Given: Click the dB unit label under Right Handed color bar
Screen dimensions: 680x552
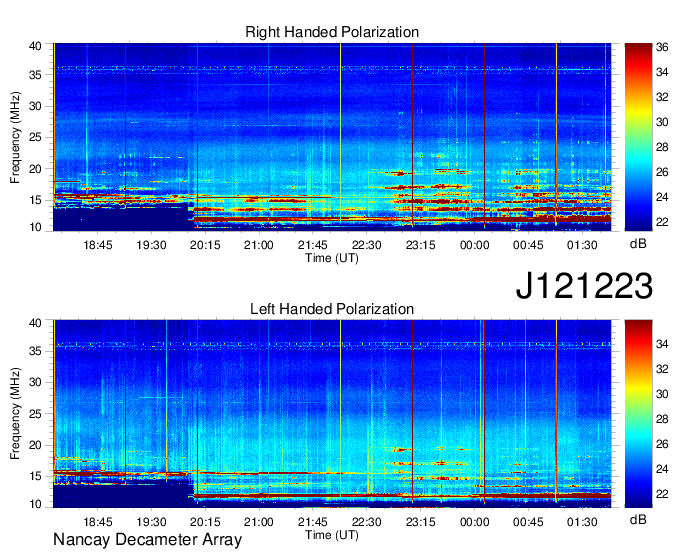Looking at the screenshot, I should [x=638, y=243].
